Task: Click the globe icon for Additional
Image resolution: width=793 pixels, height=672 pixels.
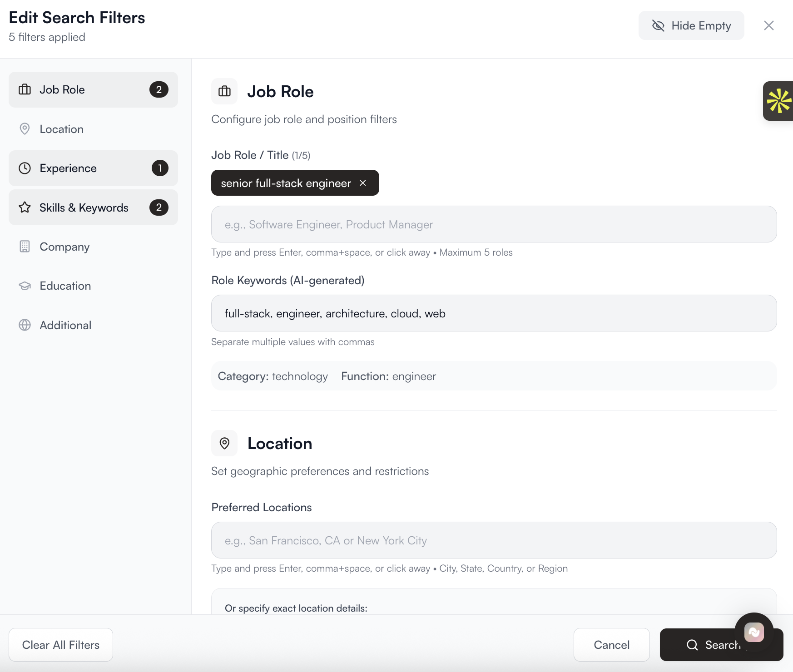Action: (25, 325)
